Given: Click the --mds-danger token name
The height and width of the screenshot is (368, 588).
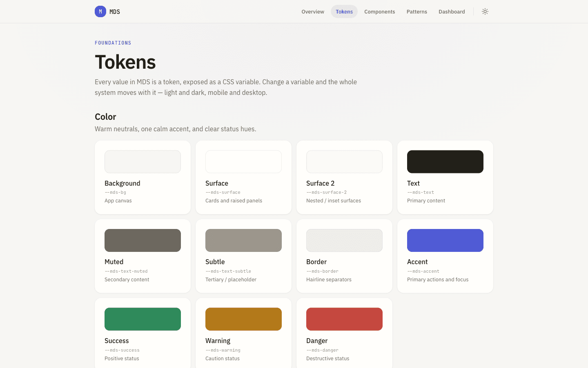Looking at the screenshot, I should pyautogui.click(x=322, y=350).
